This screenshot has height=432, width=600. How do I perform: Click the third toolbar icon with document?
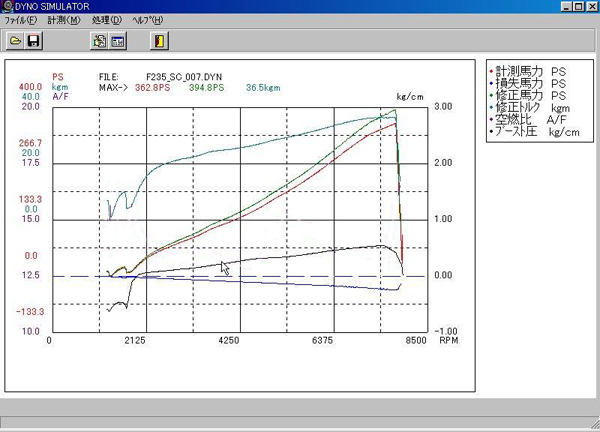click(99, 41)
